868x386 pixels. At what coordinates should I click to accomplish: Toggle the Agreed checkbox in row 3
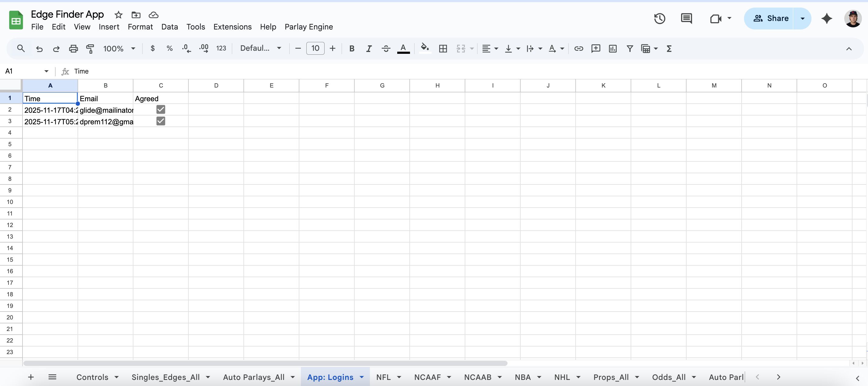point(161,121)
